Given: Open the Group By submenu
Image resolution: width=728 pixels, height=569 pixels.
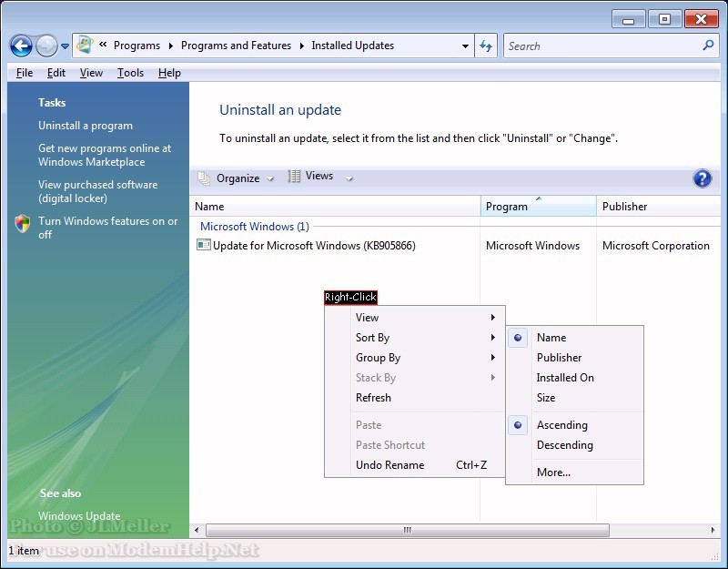Looking at the screenshot, I should click(415, 358).
